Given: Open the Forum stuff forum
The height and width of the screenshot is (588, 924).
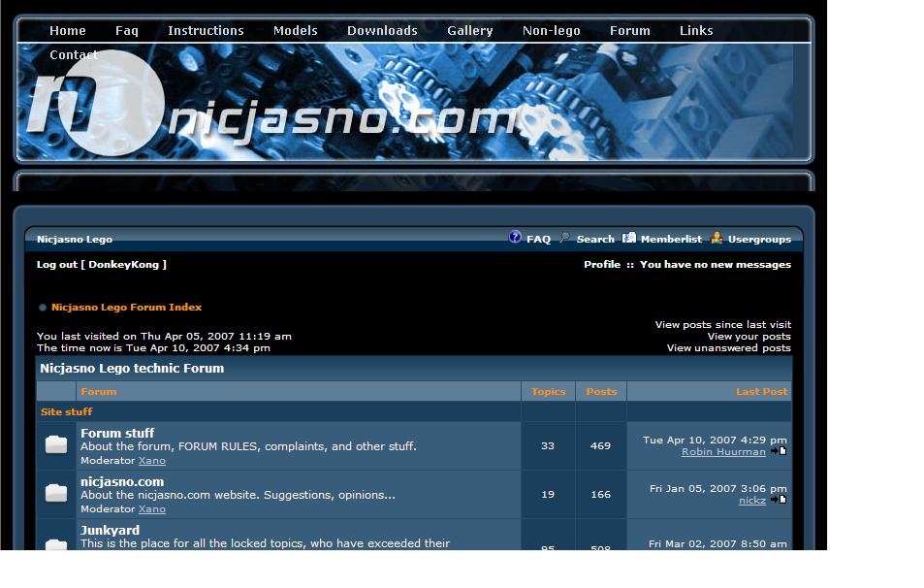Looking at the screenshot, I should [117, 433].
